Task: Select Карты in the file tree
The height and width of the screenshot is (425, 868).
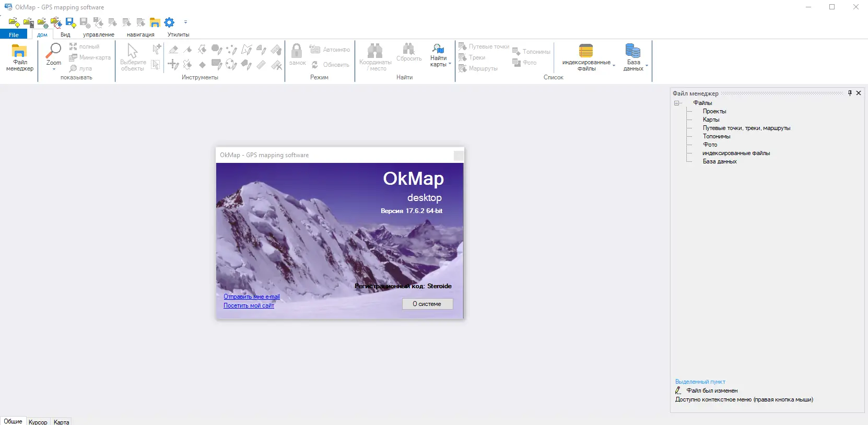Action: 711,120
